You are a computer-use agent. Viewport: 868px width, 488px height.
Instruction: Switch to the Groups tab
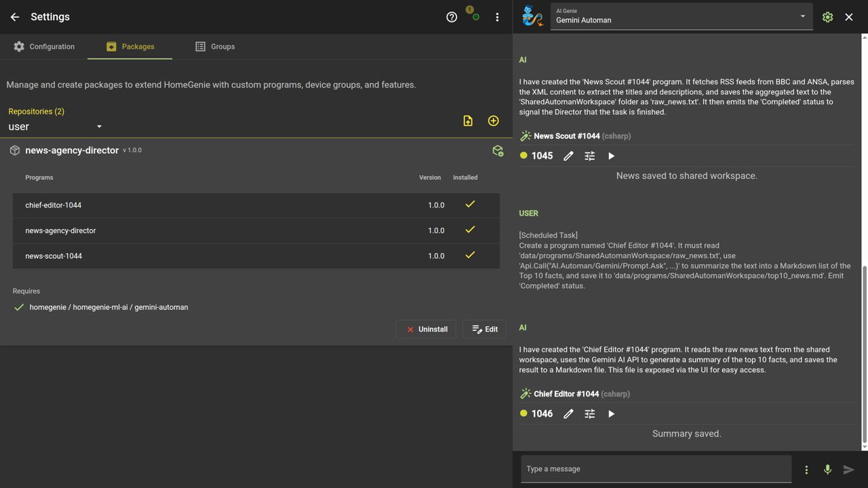click(x=215, y=47)
